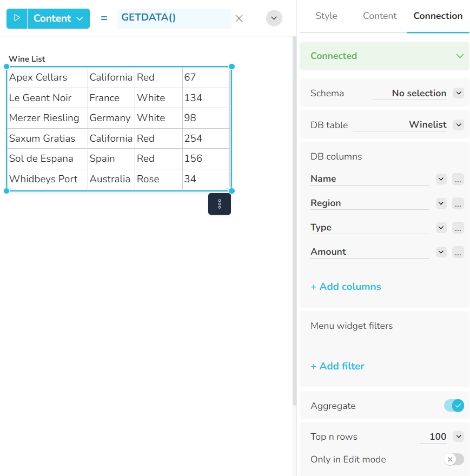
Task: Open the Content property selector dropdown
Action: pyautogui.click(x=58, y=18)
